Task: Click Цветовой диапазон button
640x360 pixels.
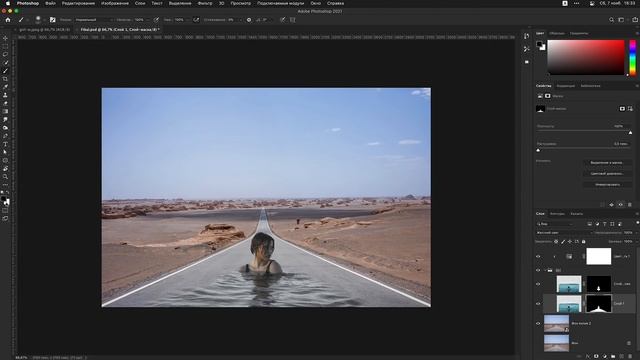Action: click(607, 174)
